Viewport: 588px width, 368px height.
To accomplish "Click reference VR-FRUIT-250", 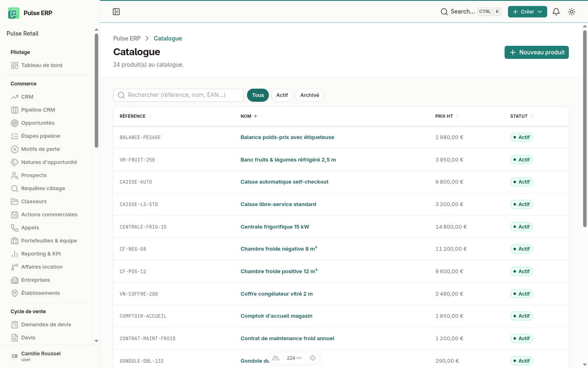I will click(138, 160).
